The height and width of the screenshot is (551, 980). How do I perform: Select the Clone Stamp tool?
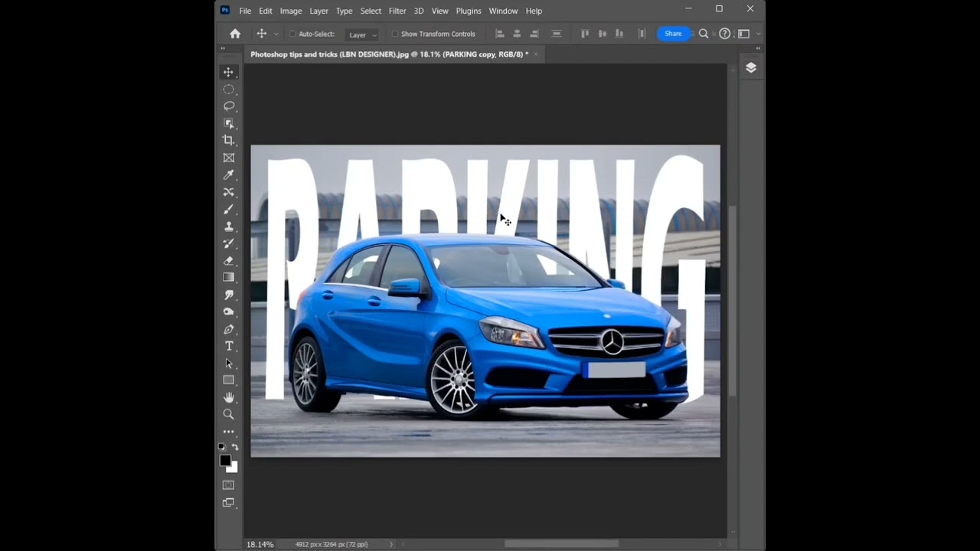click(228, 227)
